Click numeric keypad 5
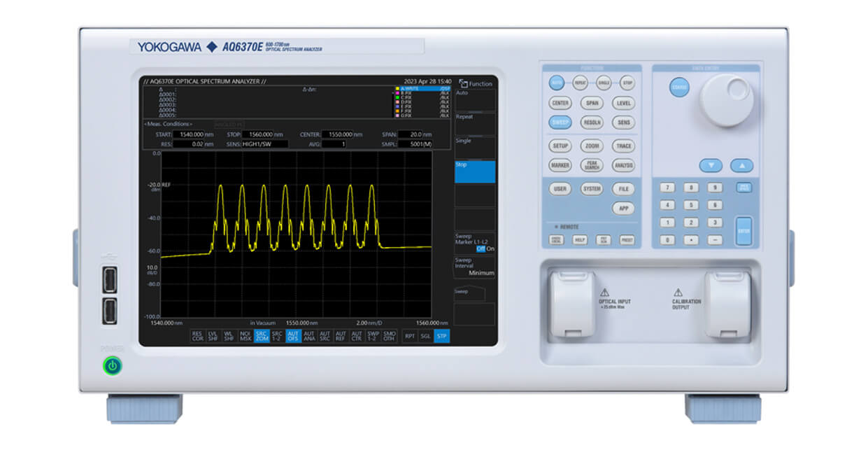The height and width of the screenshot is (450, 868). click(x=691, y=205)
